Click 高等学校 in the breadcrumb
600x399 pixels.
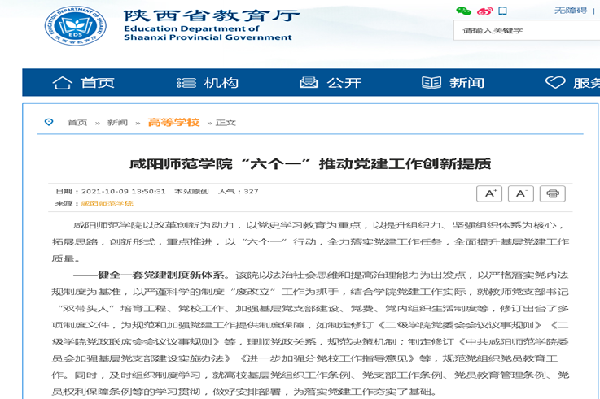point(174,122)
